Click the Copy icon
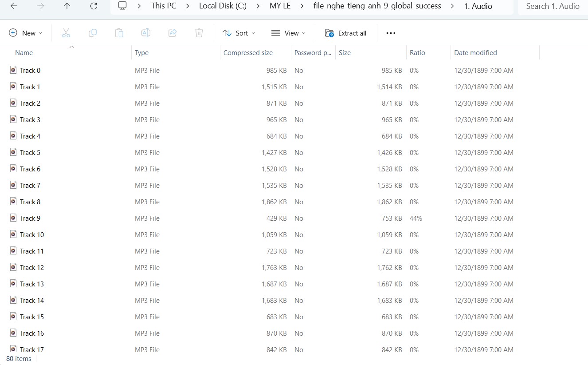Image resolution: width=588 pixels, height=365 pixels. point(93,32)
